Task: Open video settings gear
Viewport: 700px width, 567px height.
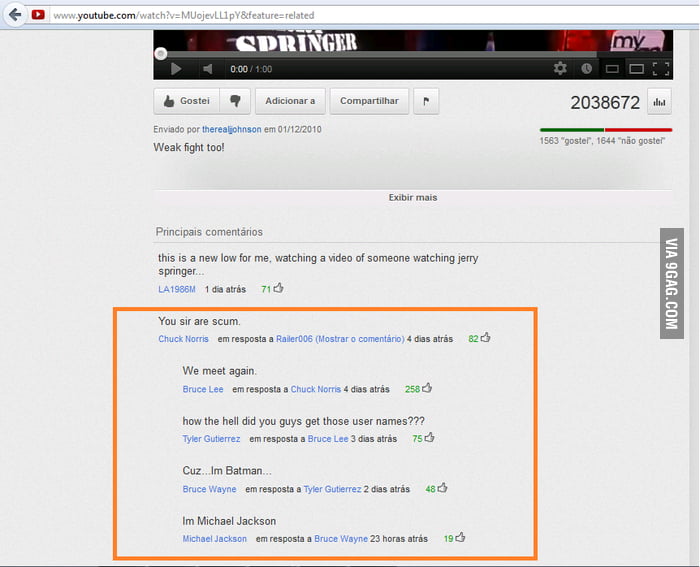Action: click(x=560, y=68)
